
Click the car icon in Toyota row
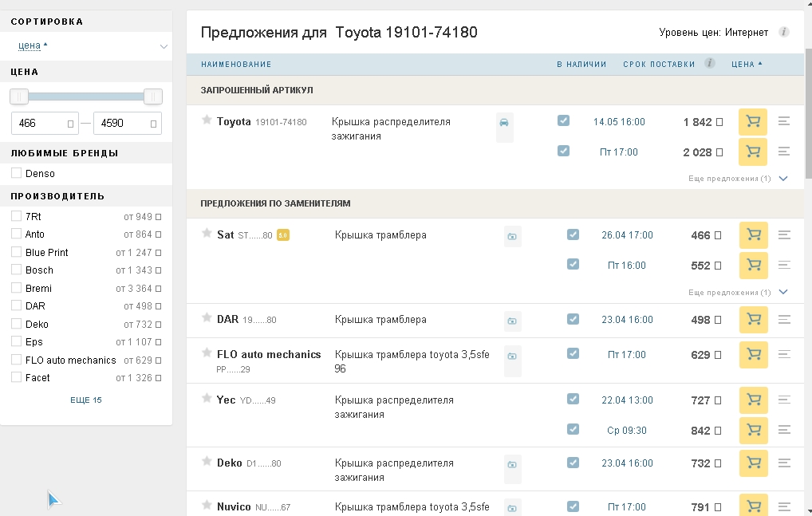click(504, 124)
